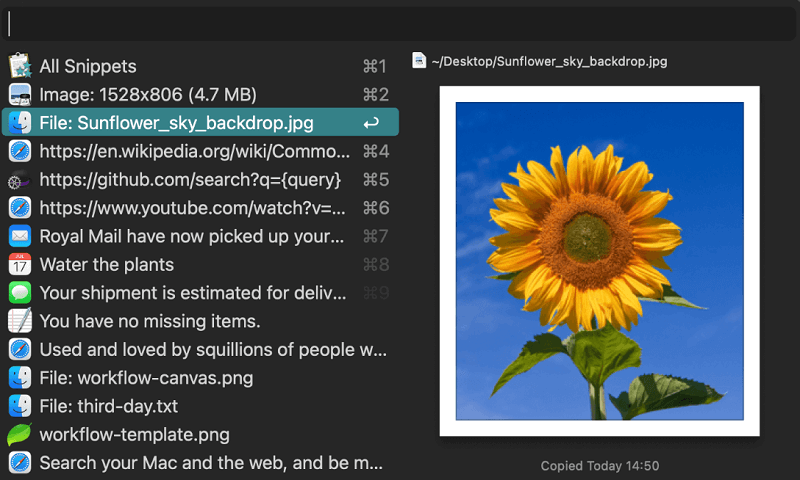Select 'File: workflow-canvas.png' entry

coord(146,378)
